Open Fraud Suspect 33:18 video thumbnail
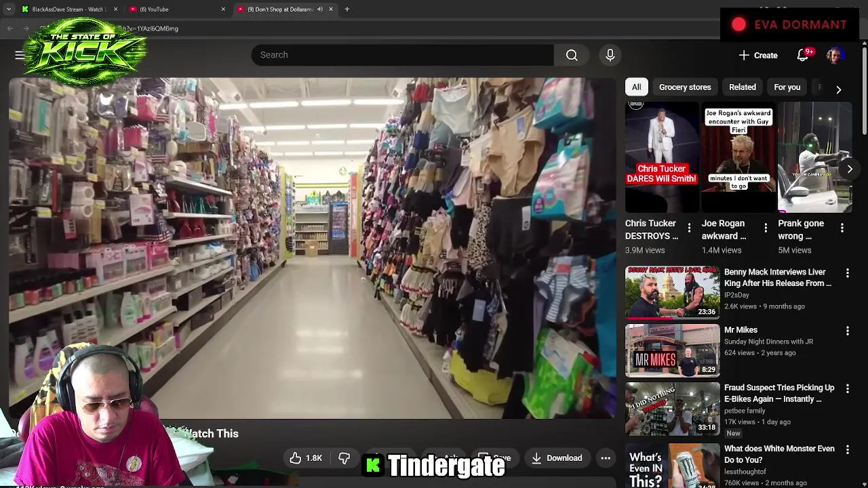Image resolution: width=868 pixels, height=488 pixels. 672,409
